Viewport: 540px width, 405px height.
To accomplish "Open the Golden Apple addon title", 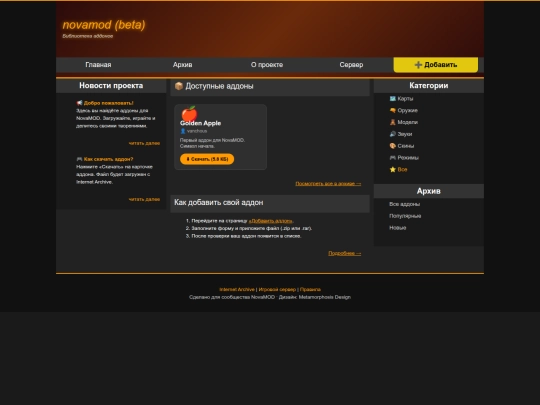I will (x=200, y=123).
